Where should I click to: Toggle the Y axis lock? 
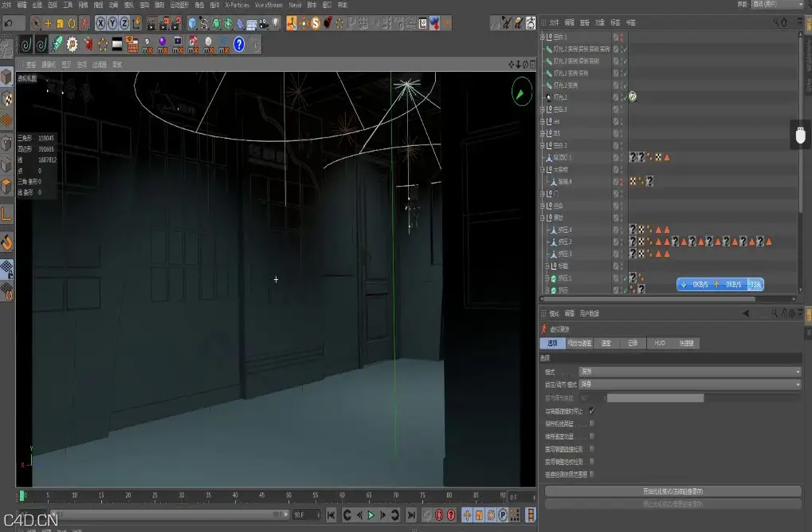(x=112, y=23)
